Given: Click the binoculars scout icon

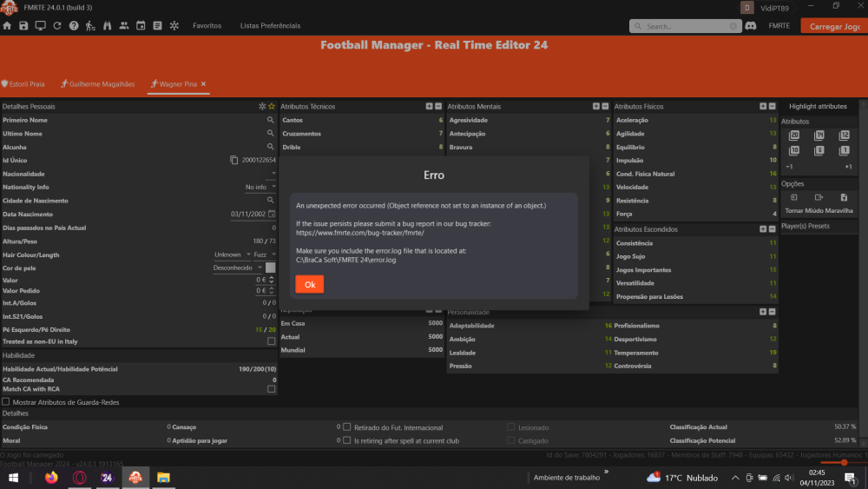Looking at the screenshot, I should [x=108, y=25].
